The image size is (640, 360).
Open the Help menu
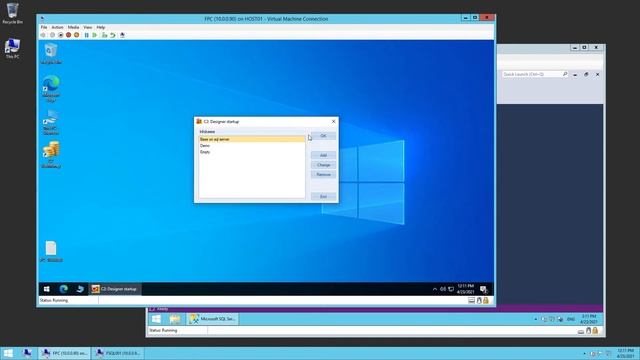coord(101,27)
